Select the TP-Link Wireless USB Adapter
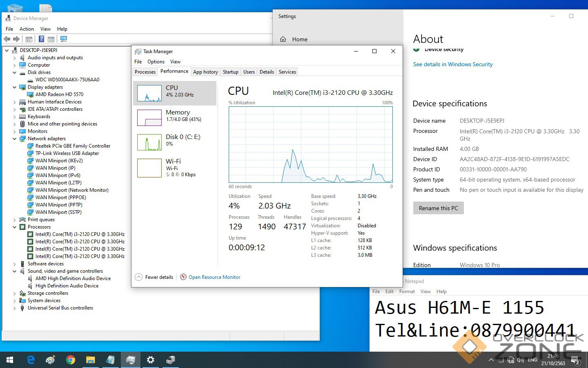The height and width of the screenshot is (368, 588). click(67, 153)
